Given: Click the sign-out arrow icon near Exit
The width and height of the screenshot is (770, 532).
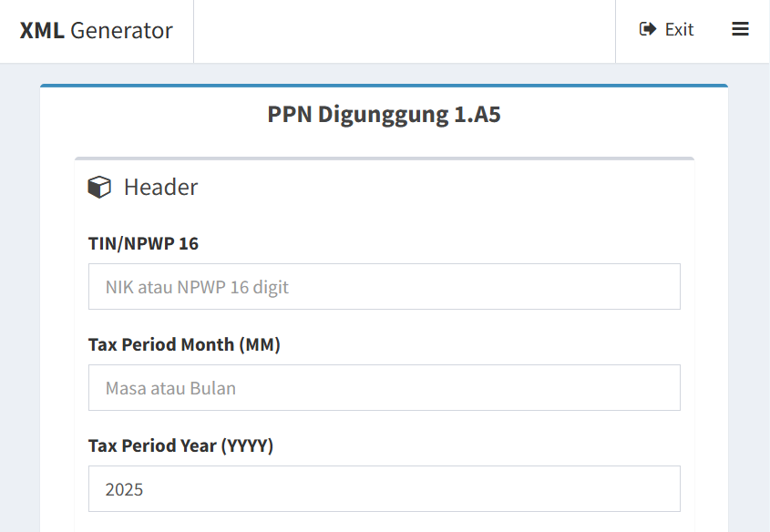Looking at the screenshot, I should (x=647, y=28).
